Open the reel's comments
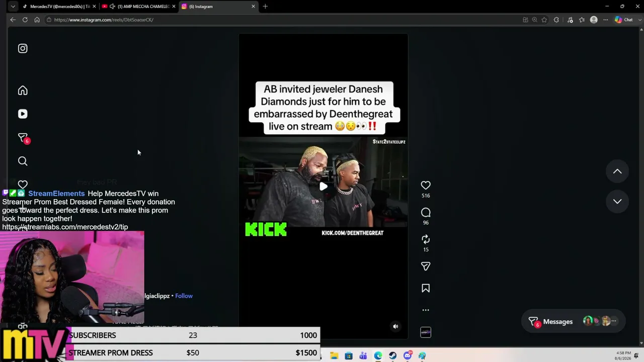 pyautogui.click(x=426, y=212)
